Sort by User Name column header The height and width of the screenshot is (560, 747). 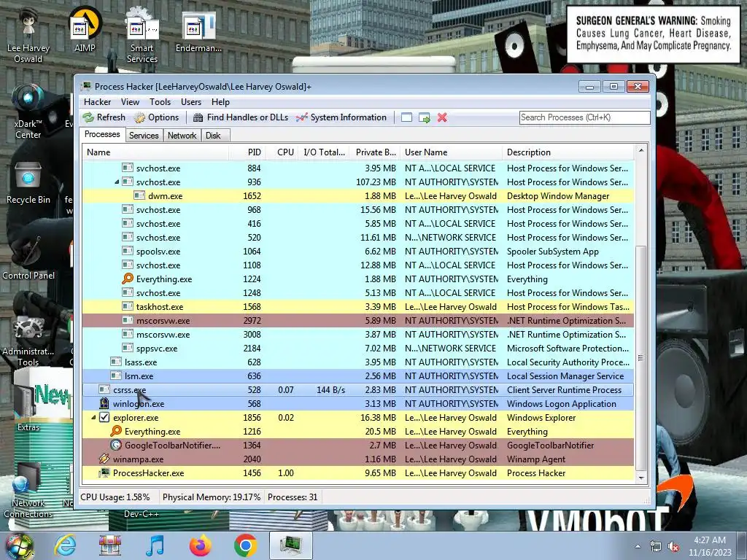point(451,152)
